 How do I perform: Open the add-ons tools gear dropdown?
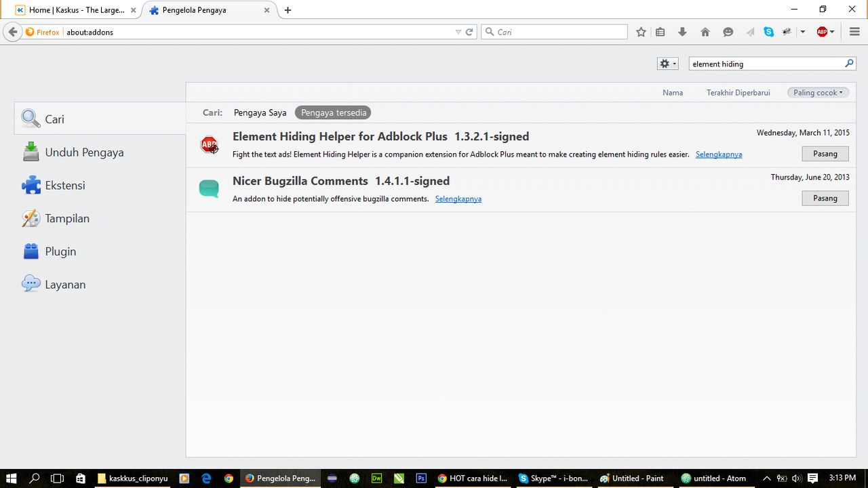click(667, 63)
